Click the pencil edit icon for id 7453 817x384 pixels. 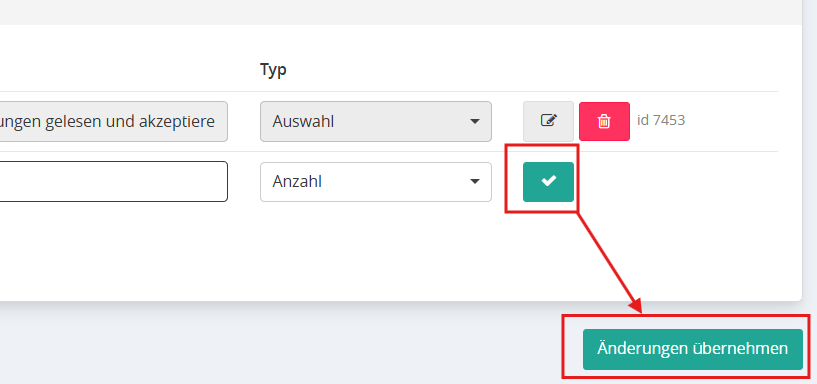548,121
